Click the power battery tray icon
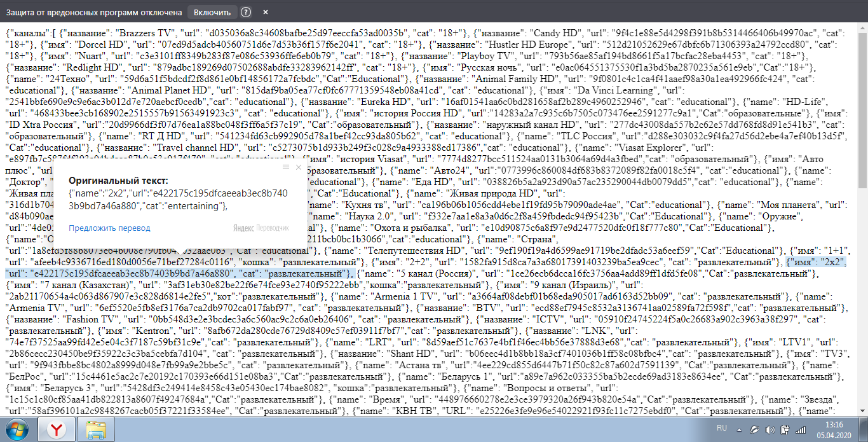868x442 pixels. [x=785, y=429]
